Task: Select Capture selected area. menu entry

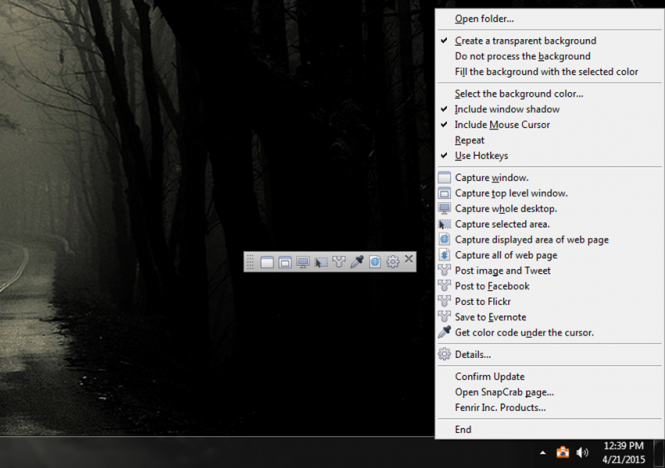Action: [548, 224]
